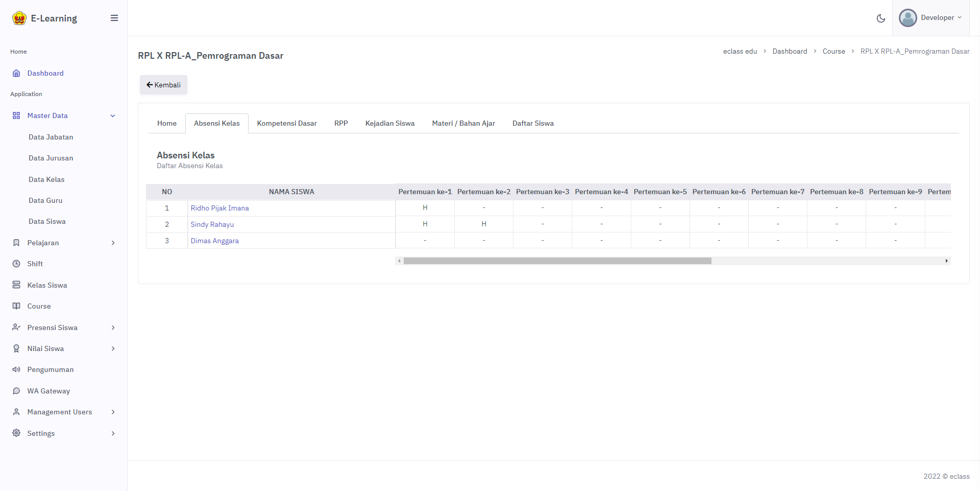Image resolution: width=980 pixels, height=491 pixels.
Task: Click the Kembali back button
Action: [163, 85]
